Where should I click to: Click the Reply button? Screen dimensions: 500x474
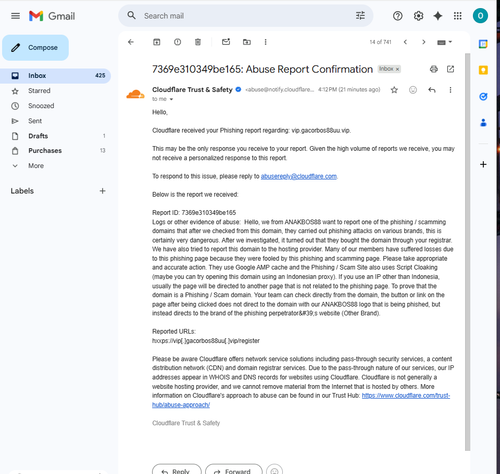coord(177,469)
